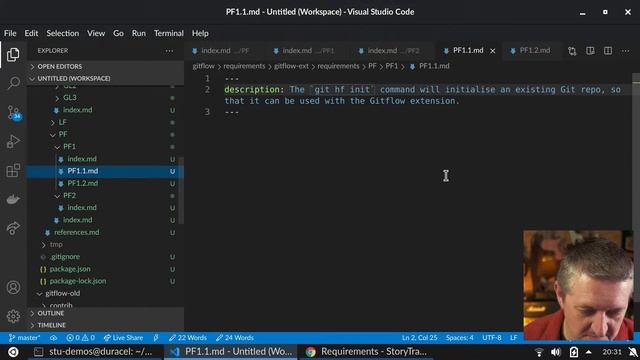Viewport: 640px width, 360px height.
Task: Open the Explorer view in activity bar
Action: point(13,54)
